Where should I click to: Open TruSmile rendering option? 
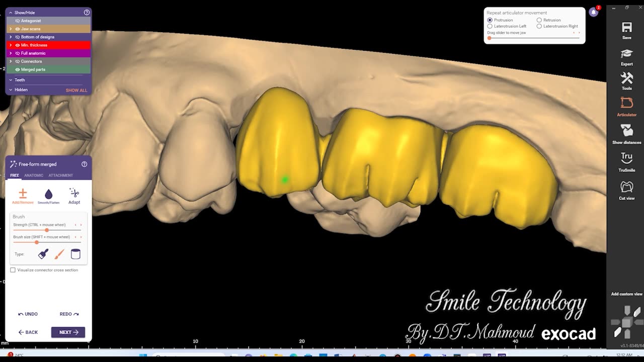[x=626, y=162]
